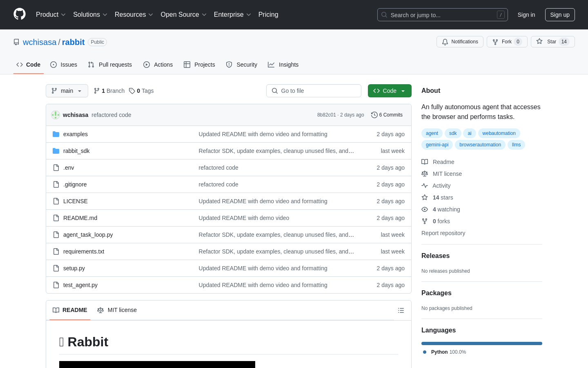Click the scale icon beside MIT license
This screenshot has height=368, width=588.
[x=425, y=174]
